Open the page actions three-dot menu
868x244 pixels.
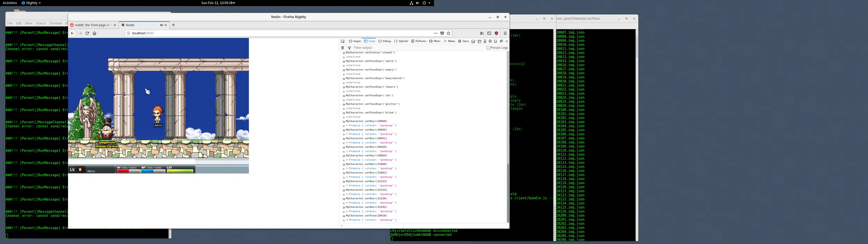(436, 33)
